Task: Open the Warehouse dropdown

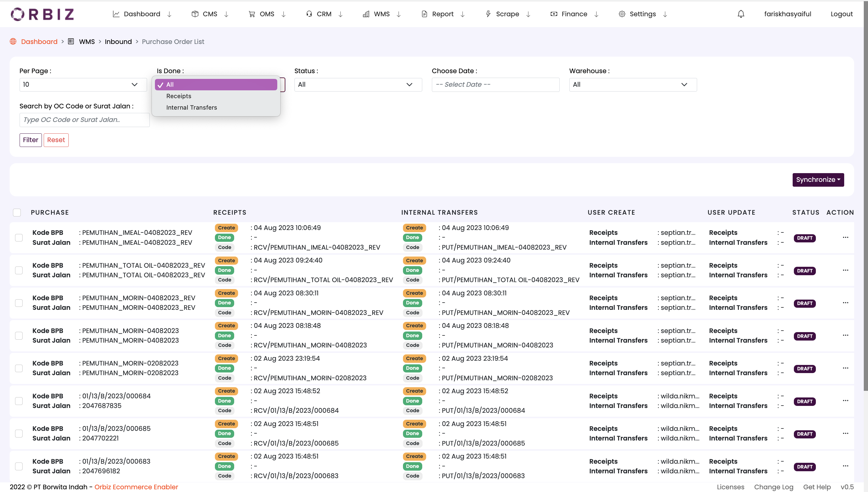Action: pyautogui.click(x=633, y=85)
